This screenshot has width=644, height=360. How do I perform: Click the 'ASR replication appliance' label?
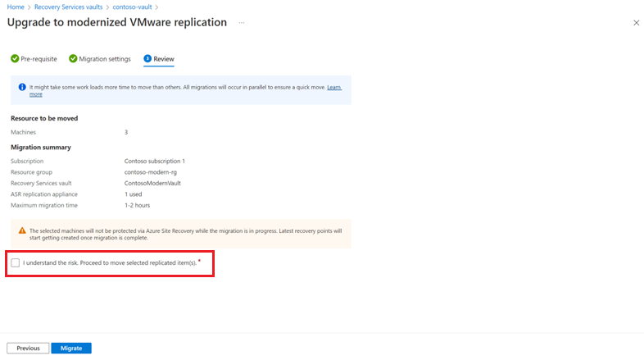pyautogui.click(x=44, y=194)
